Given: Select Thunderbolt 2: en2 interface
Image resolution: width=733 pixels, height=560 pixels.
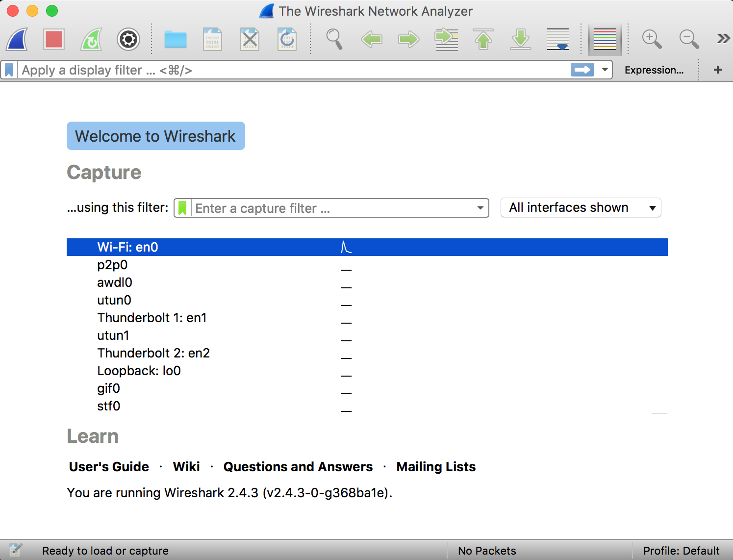Looking at the screenshot, I should 367,353.
